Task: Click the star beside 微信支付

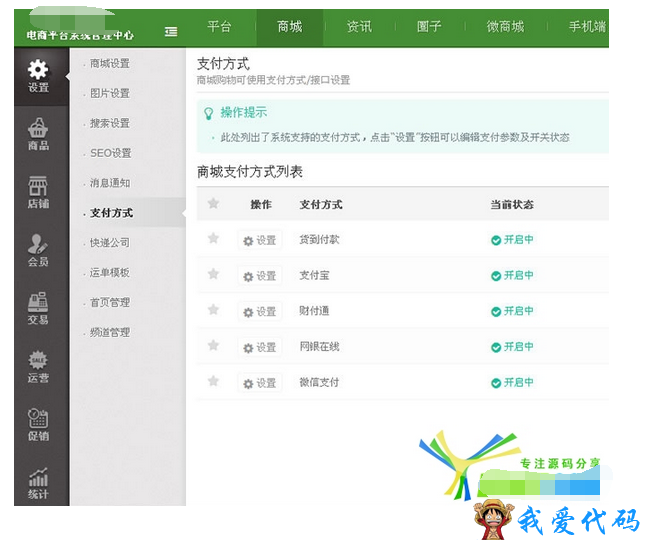Action: click(x=213, y=381)
